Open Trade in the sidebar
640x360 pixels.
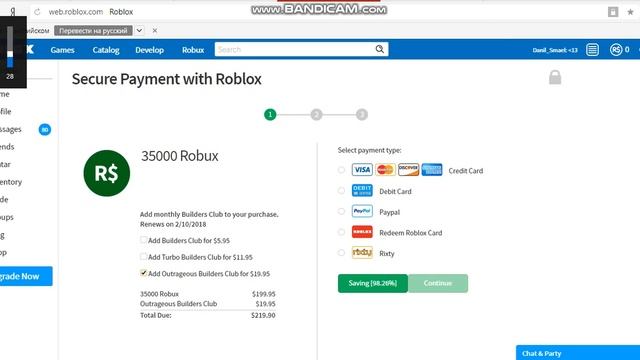[x=4, y=200]
